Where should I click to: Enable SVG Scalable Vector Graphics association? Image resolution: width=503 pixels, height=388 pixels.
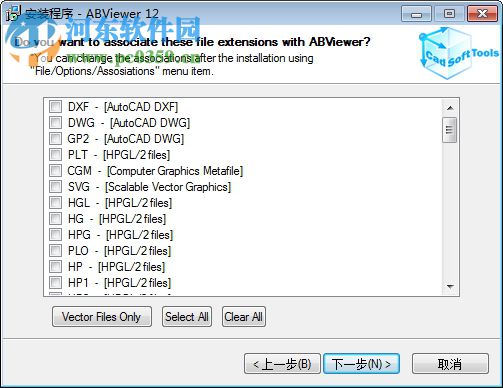55,187
